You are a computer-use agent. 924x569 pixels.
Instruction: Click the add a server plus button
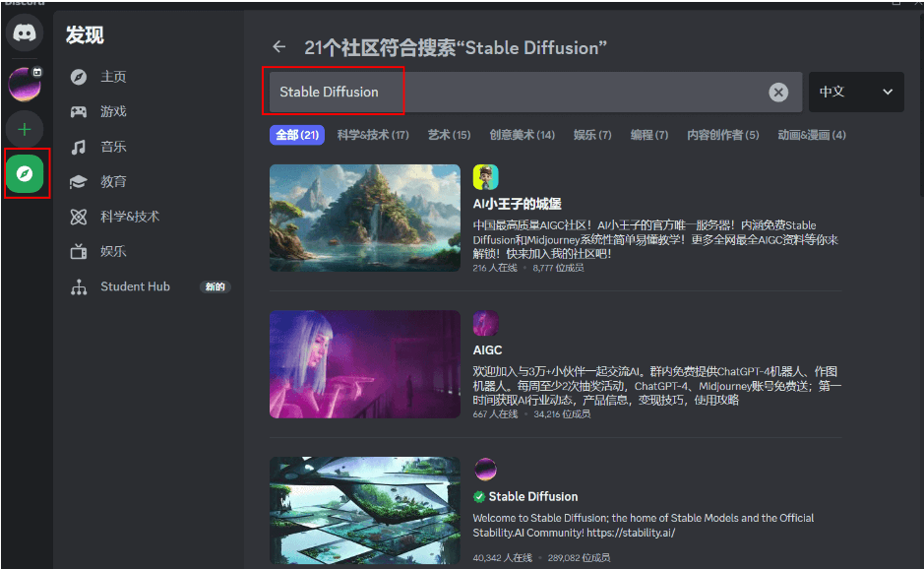(x=25, y=129)
